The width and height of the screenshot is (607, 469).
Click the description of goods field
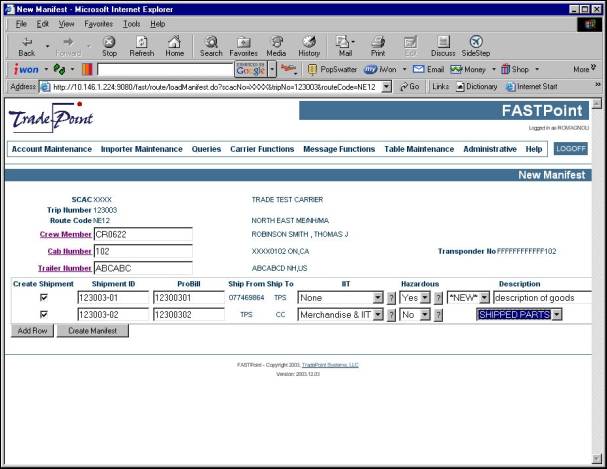click(x=543, y=298)
